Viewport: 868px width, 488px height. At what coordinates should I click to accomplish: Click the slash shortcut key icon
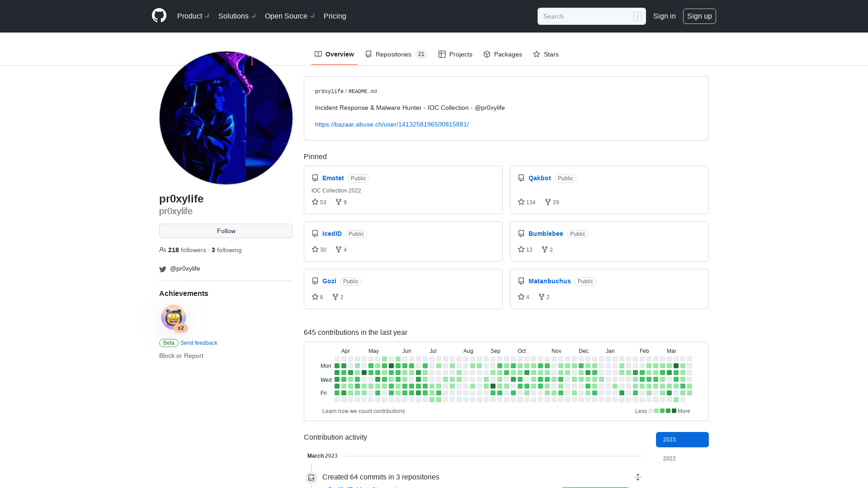coord(637,16)
